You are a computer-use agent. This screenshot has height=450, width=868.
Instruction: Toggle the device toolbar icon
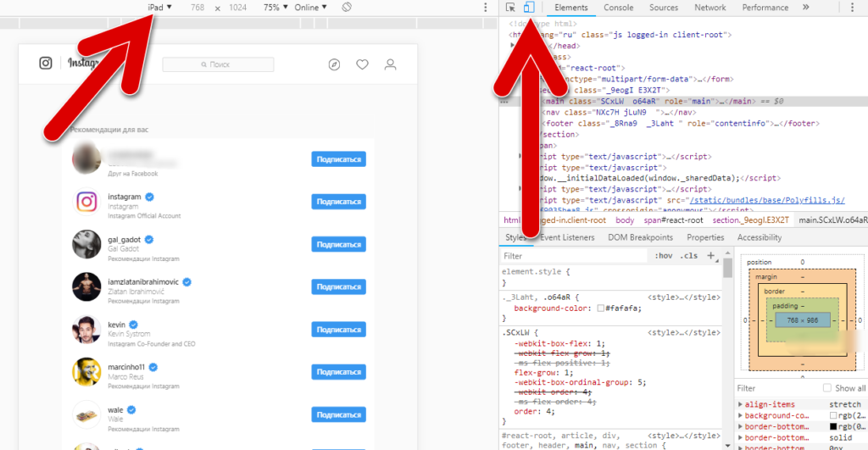[529, 7]
